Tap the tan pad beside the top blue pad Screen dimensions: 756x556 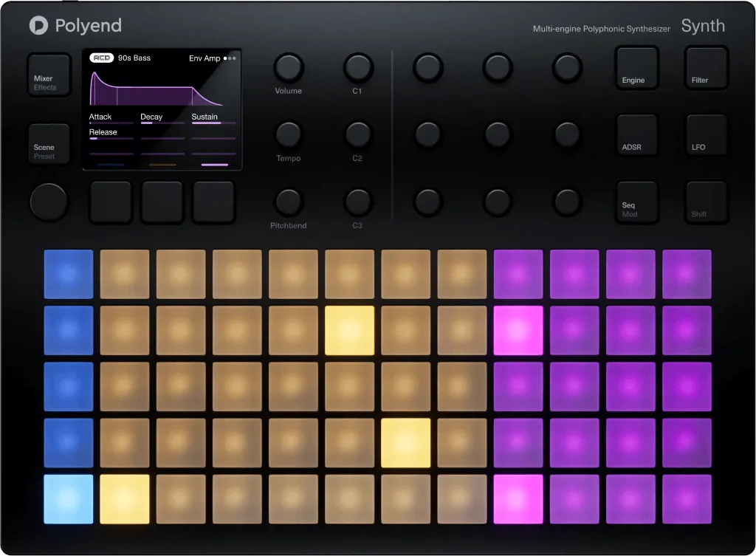[x=124, y=274]
